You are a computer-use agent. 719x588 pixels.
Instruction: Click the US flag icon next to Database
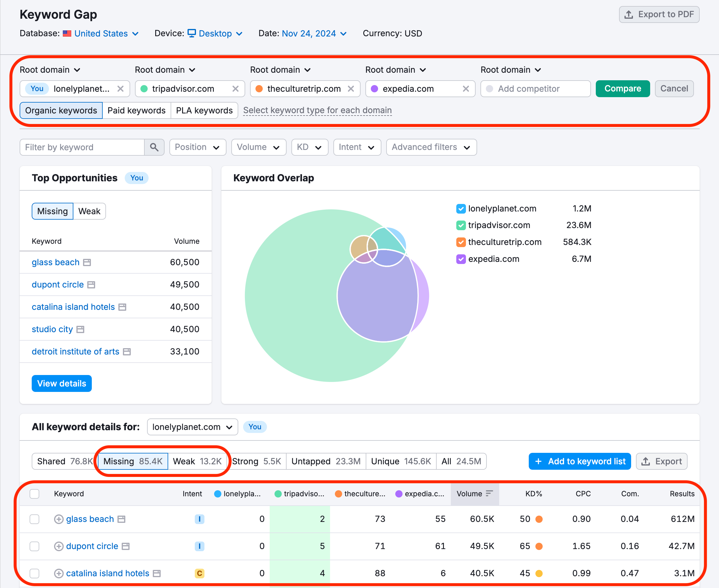(x=67, y=33)
